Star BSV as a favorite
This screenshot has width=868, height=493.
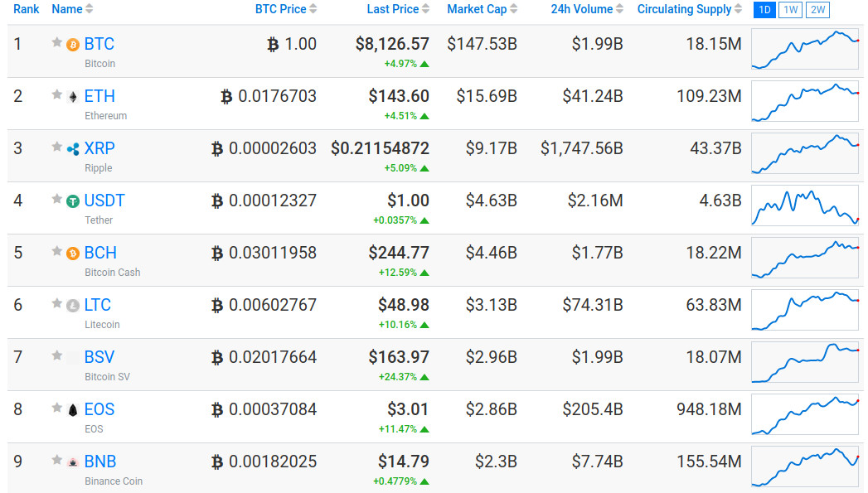pos(56,355)
